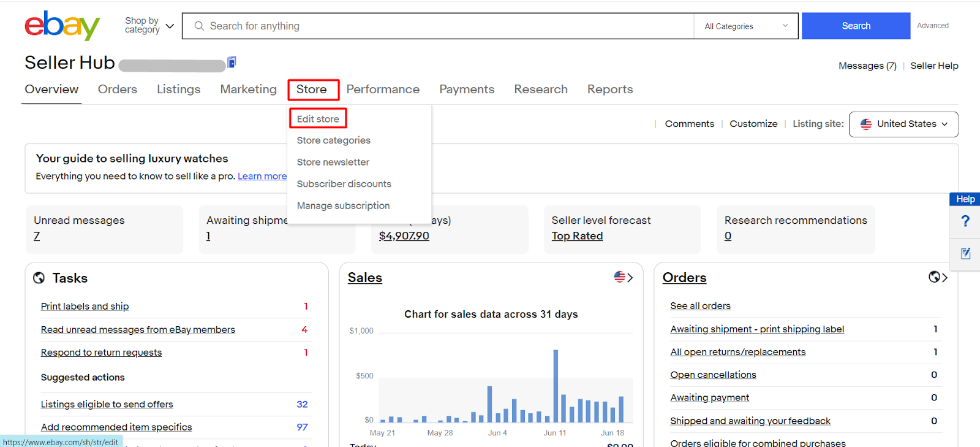Click the Help side tab
Viewport: 980px width, 447px height.
tap(965, 199)
